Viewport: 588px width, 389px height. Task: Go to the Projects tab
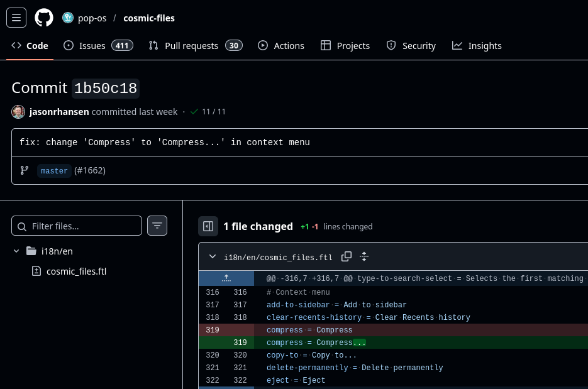click(x=345, y=46)
